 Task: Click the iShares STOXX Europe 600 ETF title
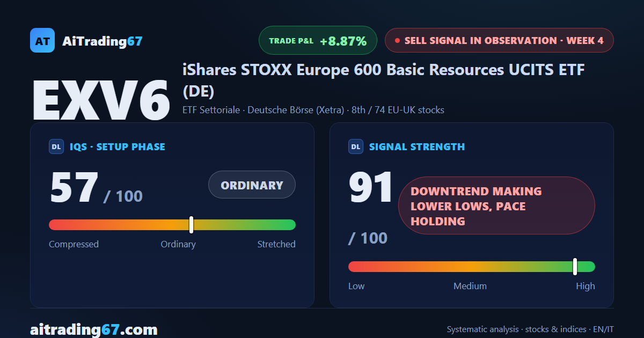click(x=383, y=80)
